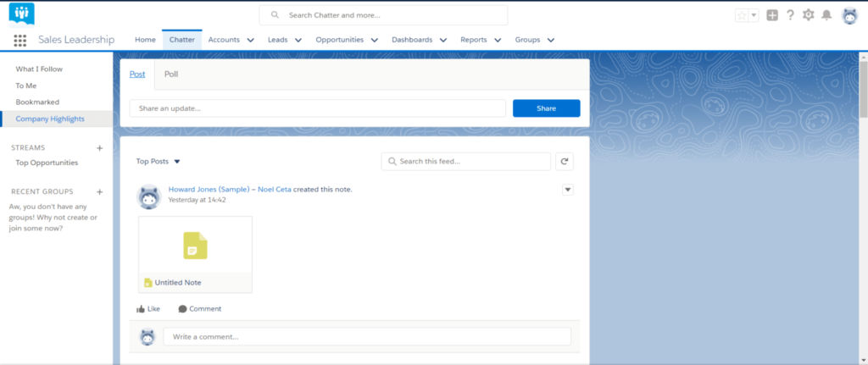
Task: Open the Accounts tab
Action: pos(224,40)
